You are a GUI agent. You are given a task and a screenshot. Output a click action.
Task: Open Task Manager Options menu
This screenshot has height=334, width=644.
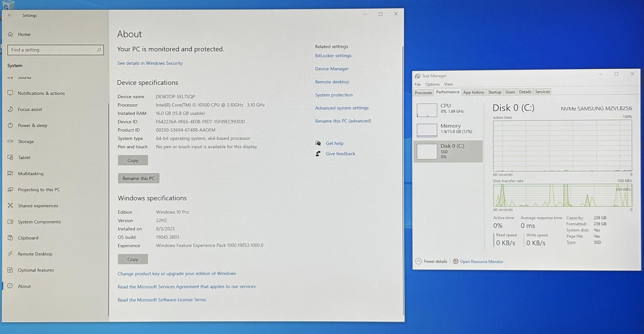pyautogui.click(x=432, y=85)
